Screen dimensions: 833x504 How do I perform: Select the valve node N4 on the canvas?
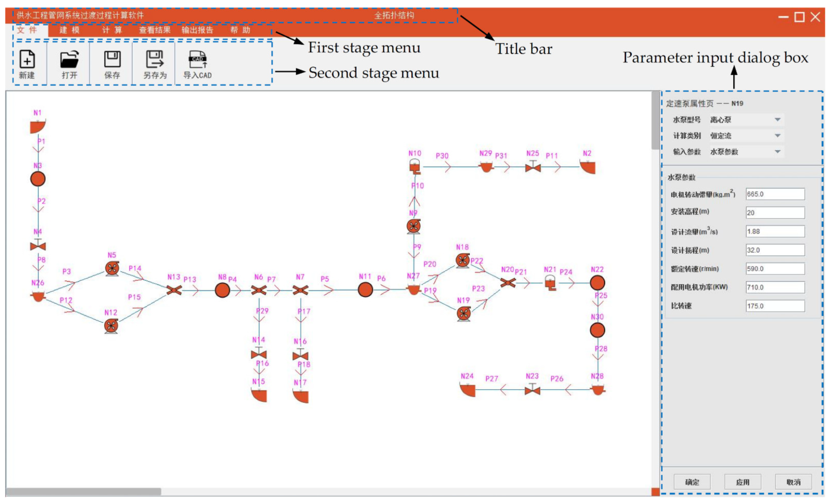point(38,246)
